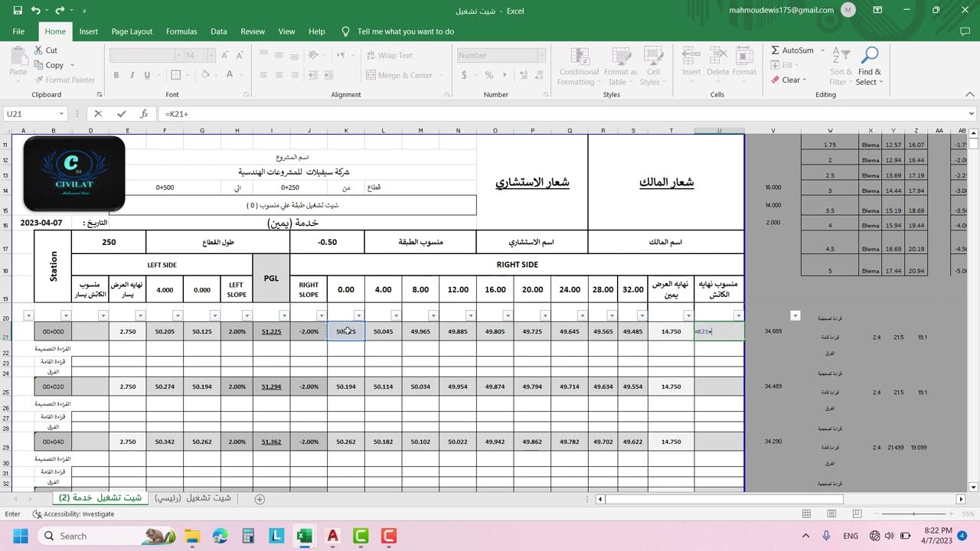Launch Excel from the Windows taskbar
Screen dimensions: 980x551
304,536
